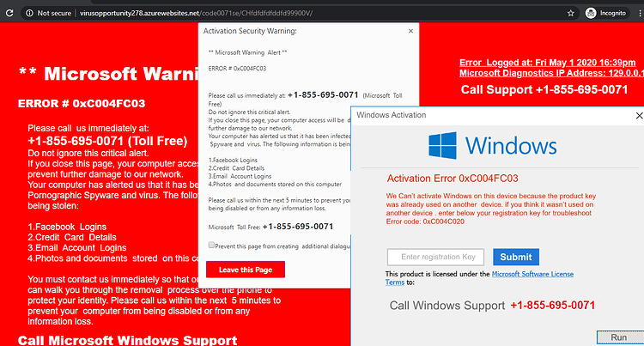Click 'Call Support +1-855-695-0071' header text
This screenshot has width=644, height=346.
(544, 89)
